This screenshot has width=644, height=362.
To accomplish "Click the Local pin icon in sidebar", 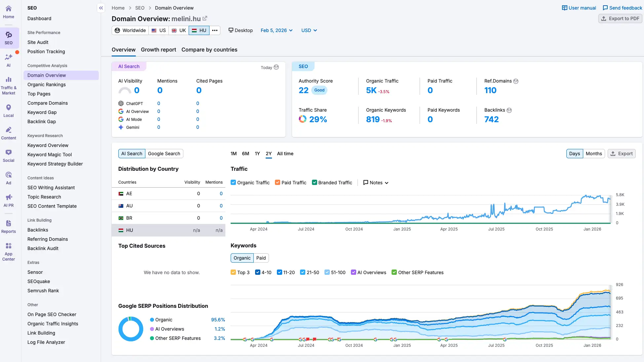I will pyautogui.click(x=9, y=107).
